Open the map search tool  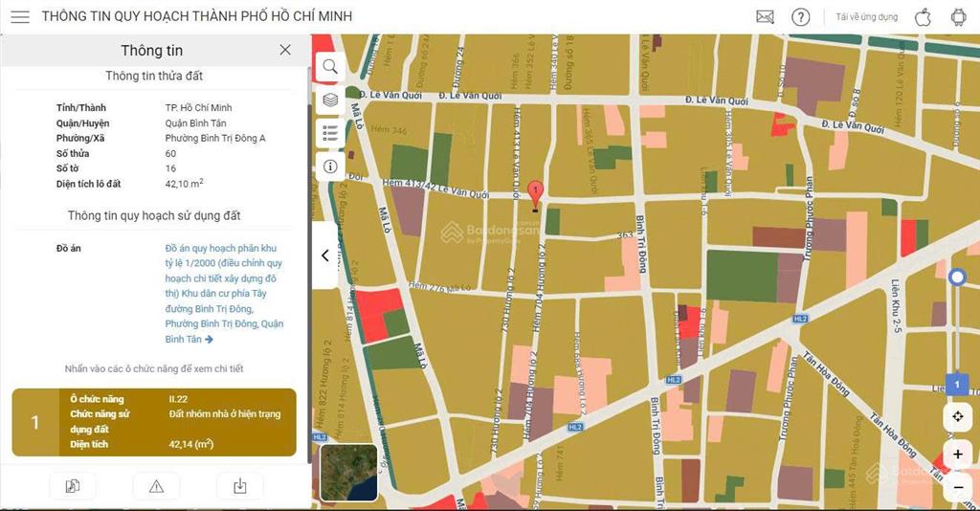click(x=330, y=67)
